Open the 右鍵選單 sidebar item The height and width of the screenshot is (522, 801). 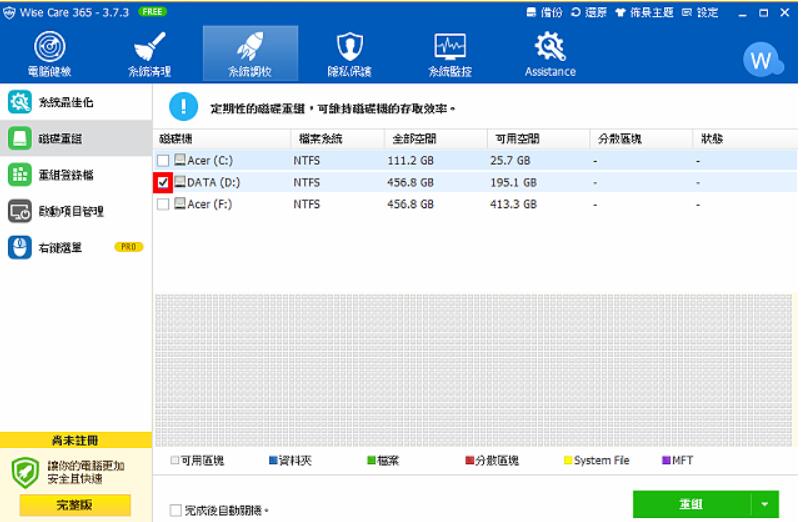pos(76,248)
